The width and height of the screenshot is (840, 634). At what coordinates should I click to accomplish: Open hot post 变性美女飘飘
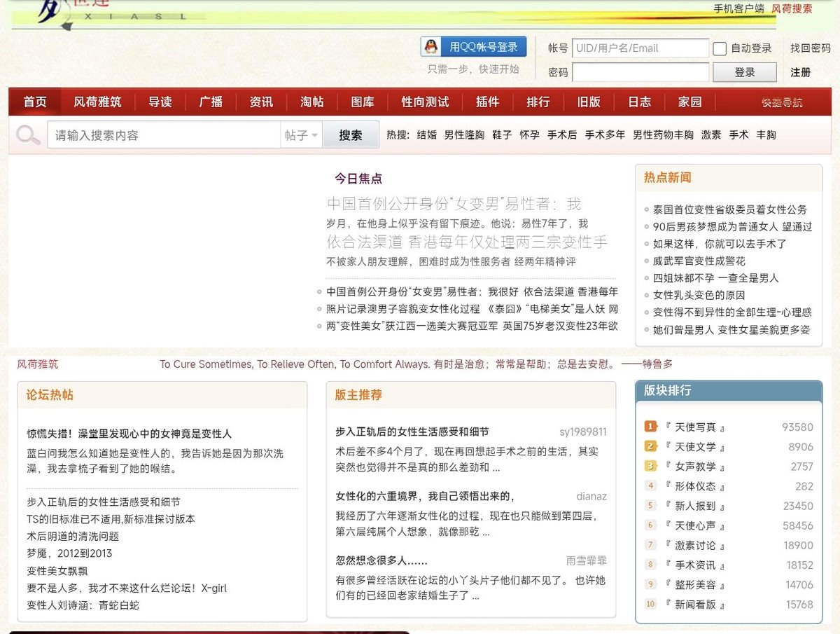click(57, 570)
